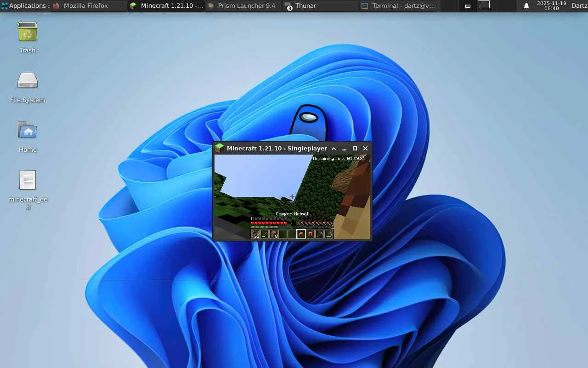The height and width of the screenshot is (368, 588).
Task: Minimize the Minecraft window
Action: [x=344, y=149]
